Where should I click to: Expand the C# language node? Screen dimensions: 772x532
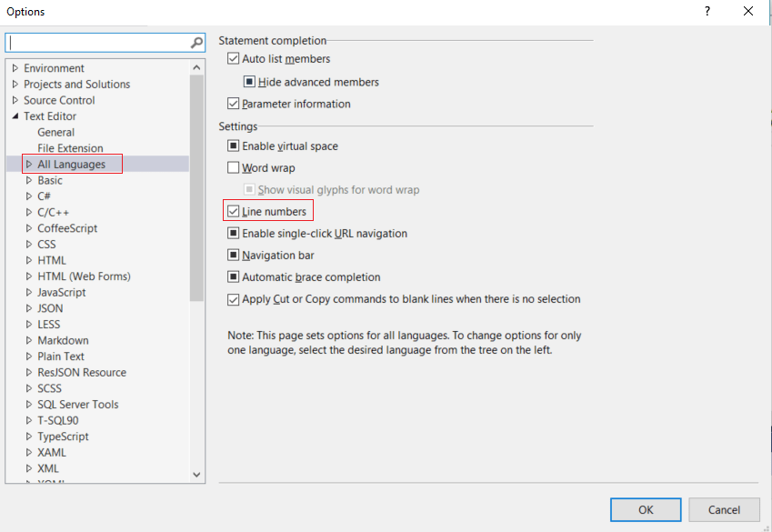click(x=29, y=196)
